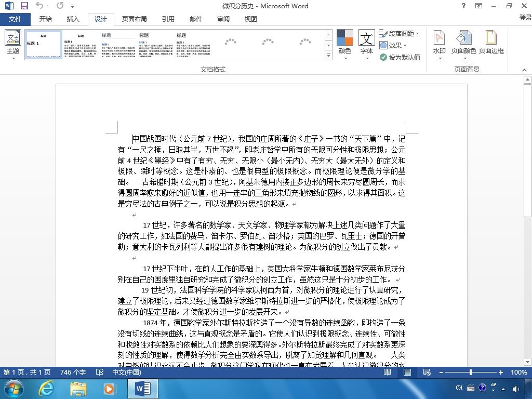Click language 中文(中国) in status bar

[127, 372]
